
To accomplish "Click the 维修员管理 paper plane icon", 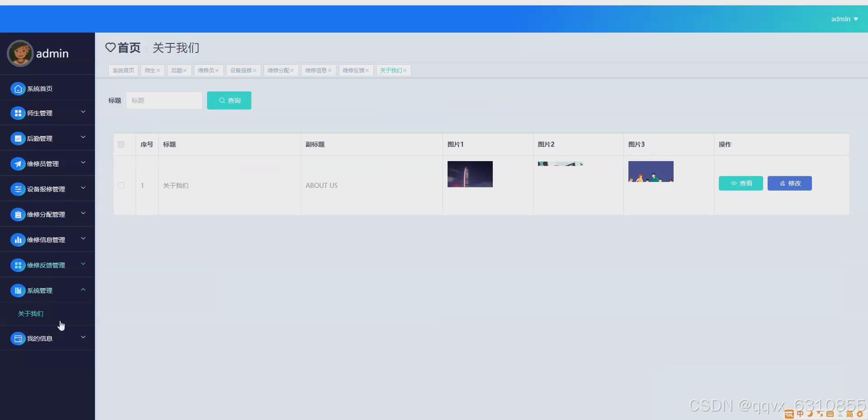I will [18, 164].
